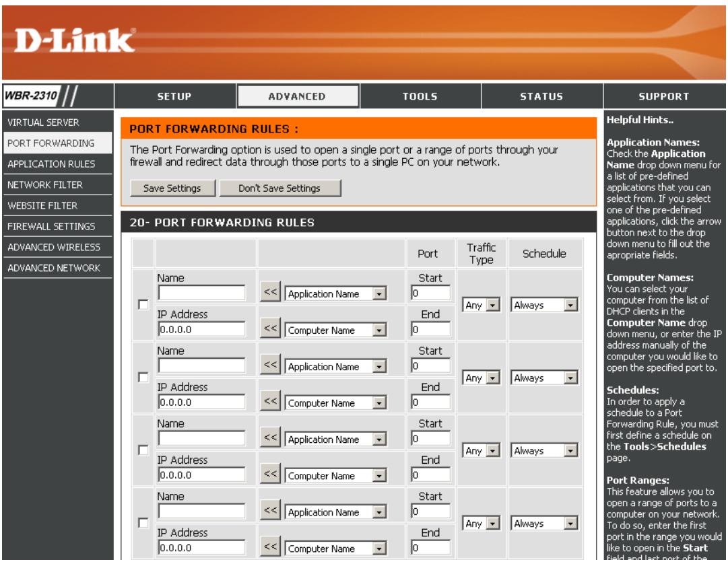Image resolution: width=728 pixels, height=562 pixels.
Task: Click second rule's Start port field
Action: 430,365
